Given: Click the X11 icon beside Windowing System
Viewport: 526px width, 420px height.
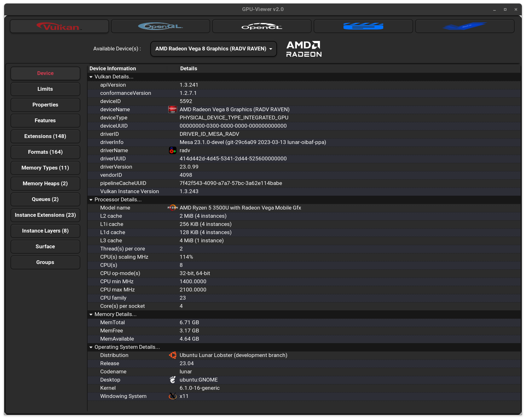Looking at the screenshot, I should point(172,396).
